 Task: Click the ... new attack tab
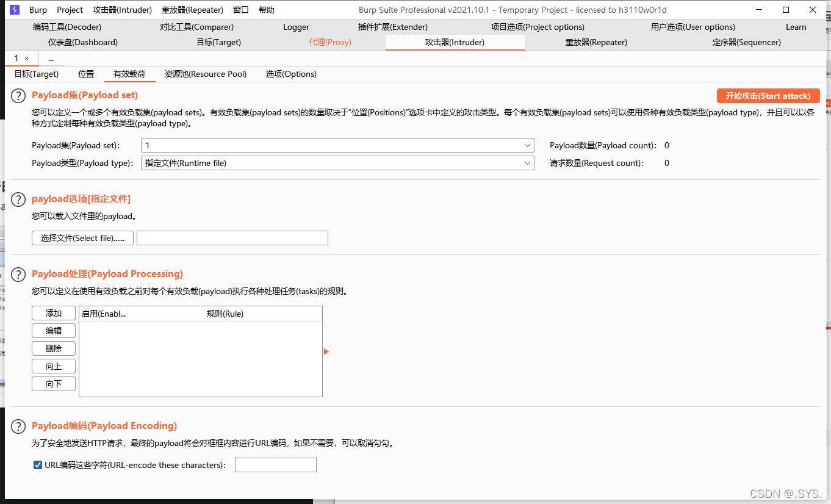coord(51,59)
